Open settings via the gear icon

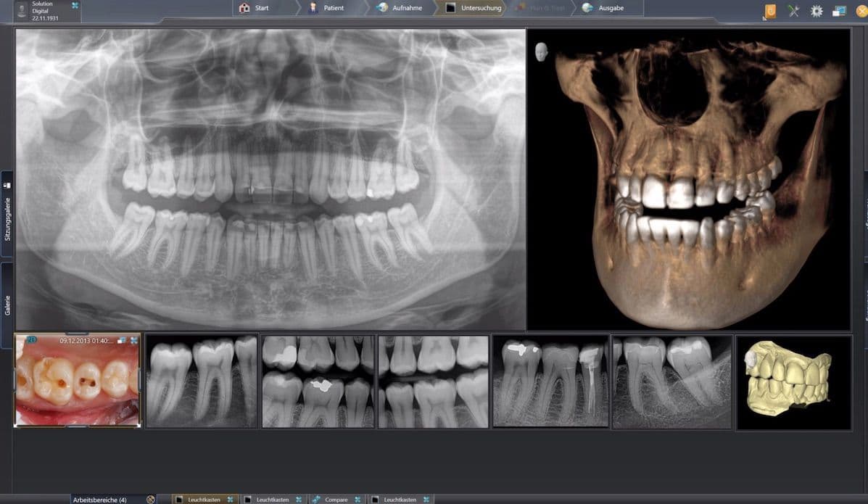pyautogui.click(x=817, y=11)
